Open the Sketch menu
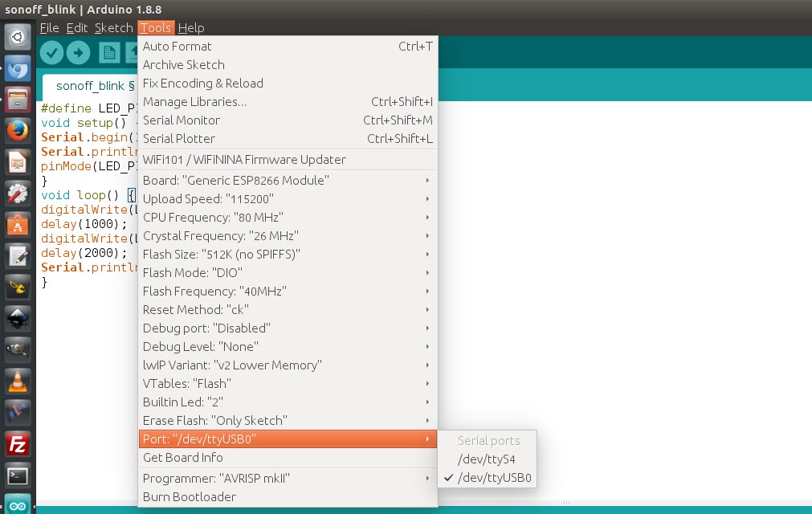The width and height of the screenshot is (812, 514). tap(114, 28)
